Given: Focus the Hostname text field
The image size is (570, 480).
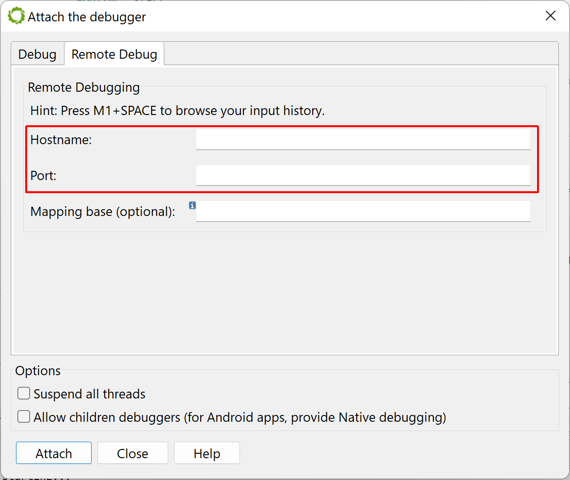Looking at the screenshot, I should pos(363,140).
